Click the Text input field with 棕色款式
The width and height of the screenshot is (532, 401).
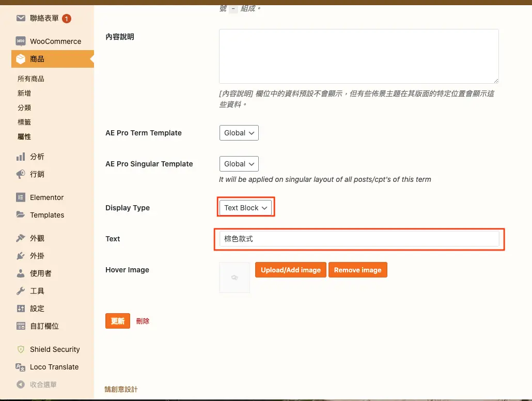[x=359, y=239]
